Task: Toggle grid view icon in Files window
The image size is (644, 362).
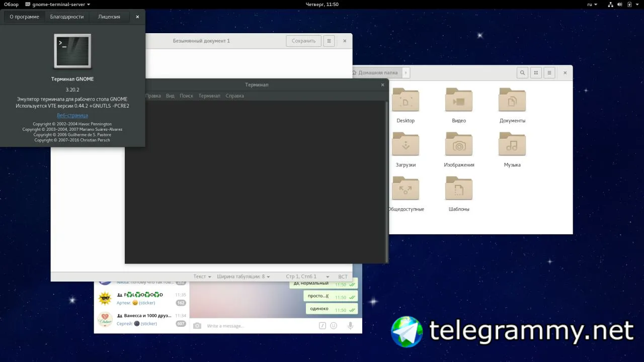Action: [536, 73]
